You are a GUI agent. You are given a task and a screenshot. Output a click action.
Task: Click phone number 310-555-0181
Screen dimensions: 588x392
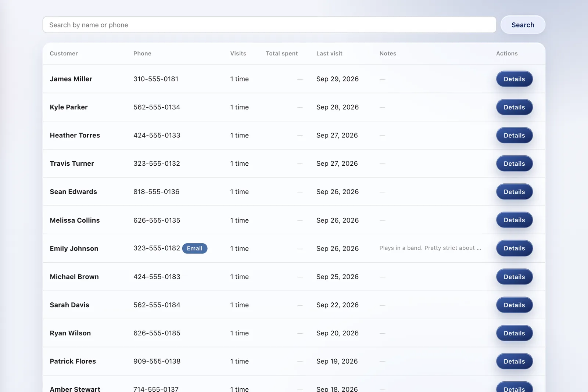(x=156, y=79)
